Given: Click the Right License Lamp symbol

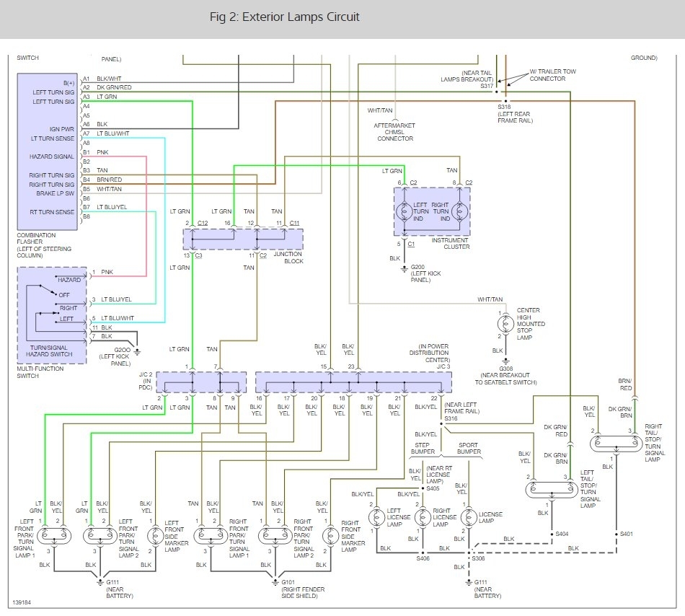Looking at the screenshot, I should point(423,518).
